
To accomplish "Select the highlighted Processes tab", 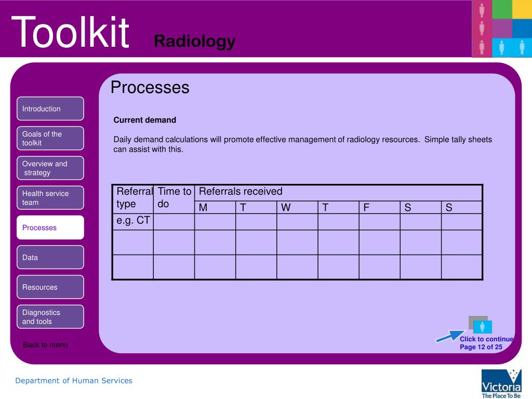I will 50,228.
